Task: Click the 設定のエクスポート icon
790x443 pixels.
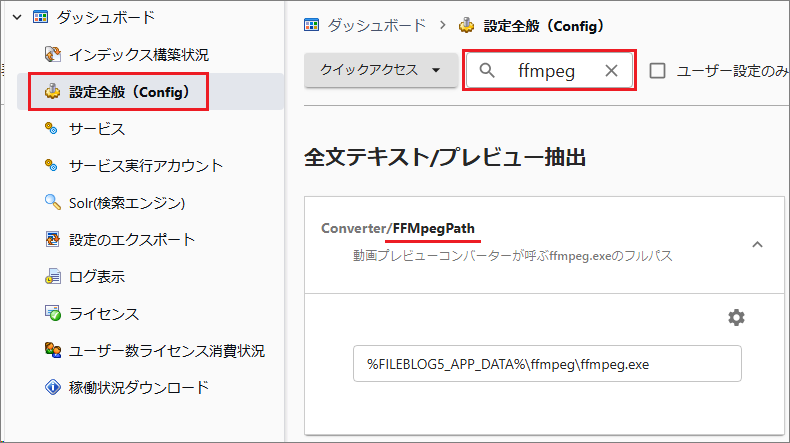Action: 54,240
